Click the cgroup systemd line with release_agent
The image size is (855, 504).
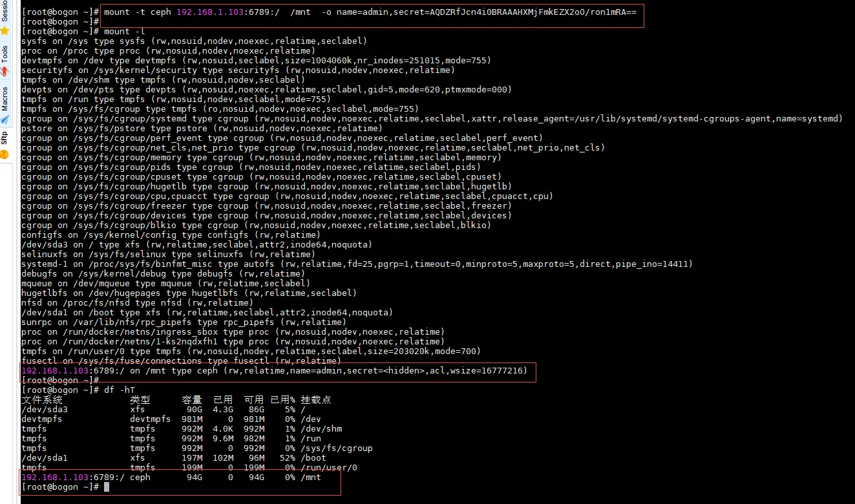click(432, 119)
